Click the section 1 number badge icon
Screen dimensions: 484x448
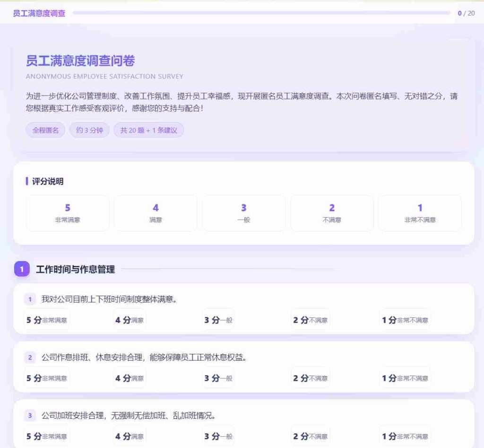pos(22,269)
